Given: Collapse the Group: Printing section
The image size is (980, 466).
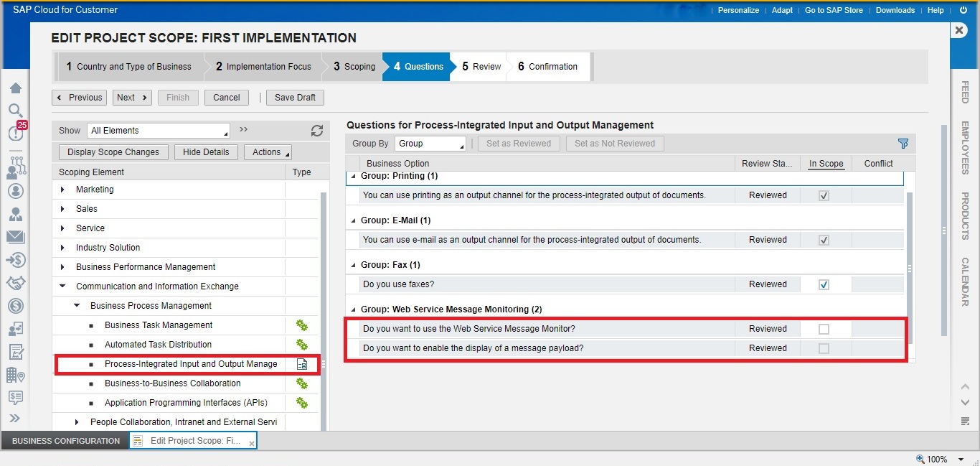Looking at the screenshot, I should pyautogui.click(x=353, y=177).
